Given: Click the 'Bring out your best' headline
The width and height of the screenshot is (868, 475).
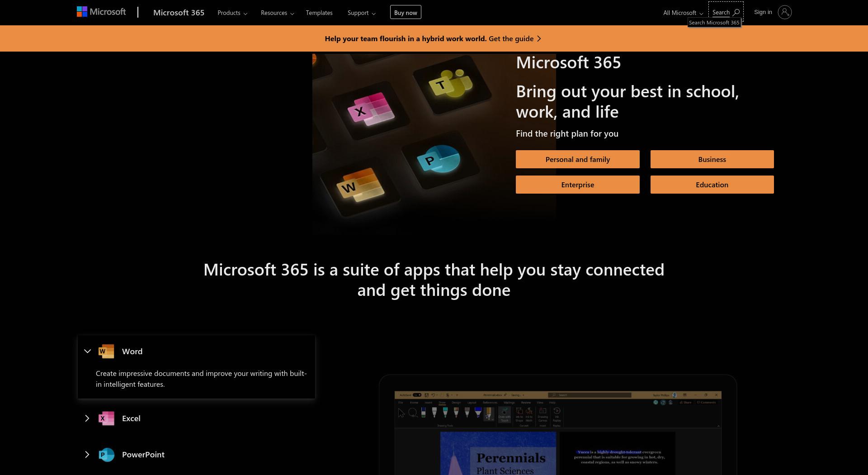Looking at the screenshot, I should pyautogui.click(x=627, y=102).
